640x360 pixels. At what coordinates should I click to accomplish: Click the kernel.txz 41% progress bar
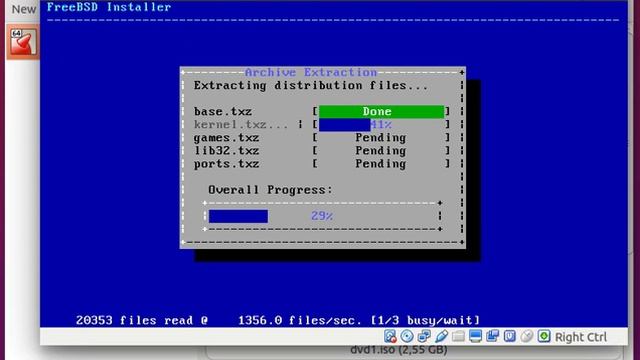click(381, 124)
